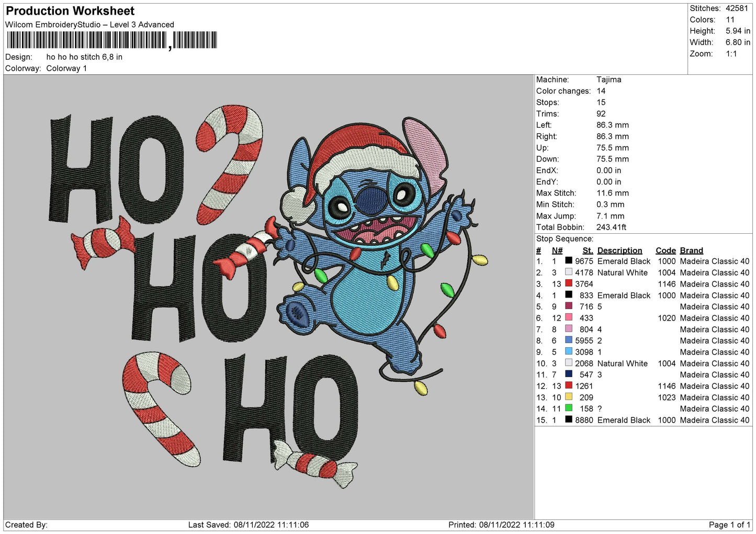Click 'Madeira Classic 40' in stop row 14

tap(715, 409)
